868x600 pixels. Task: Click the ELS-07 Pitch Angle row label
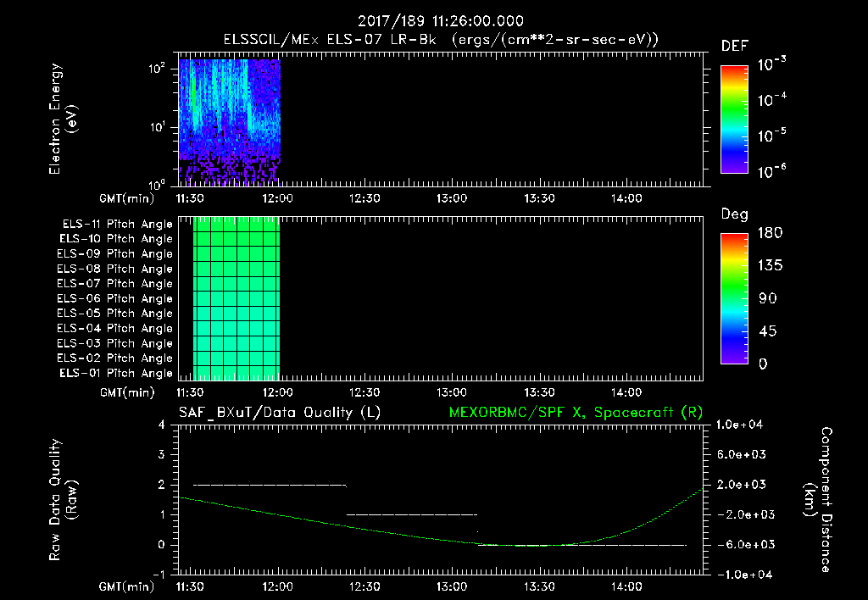point(115,283)
